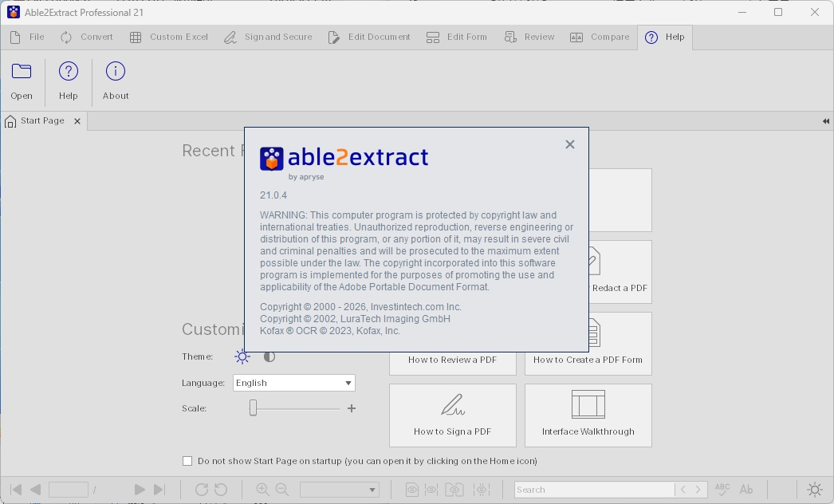The height and width of the screenshot is (504, 834).
Task: Select the dark theme toggle next to the sun
Action: [x=269, y=356]
